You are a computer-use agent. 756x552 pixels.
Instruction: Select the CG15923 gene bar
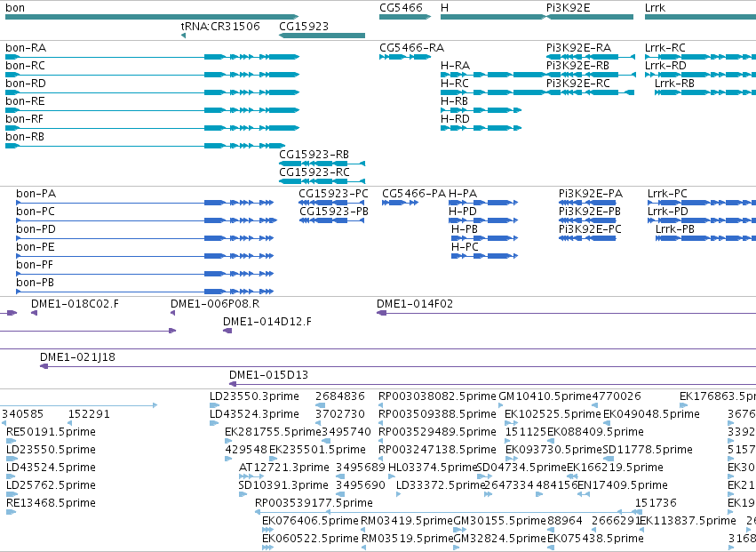322,36
